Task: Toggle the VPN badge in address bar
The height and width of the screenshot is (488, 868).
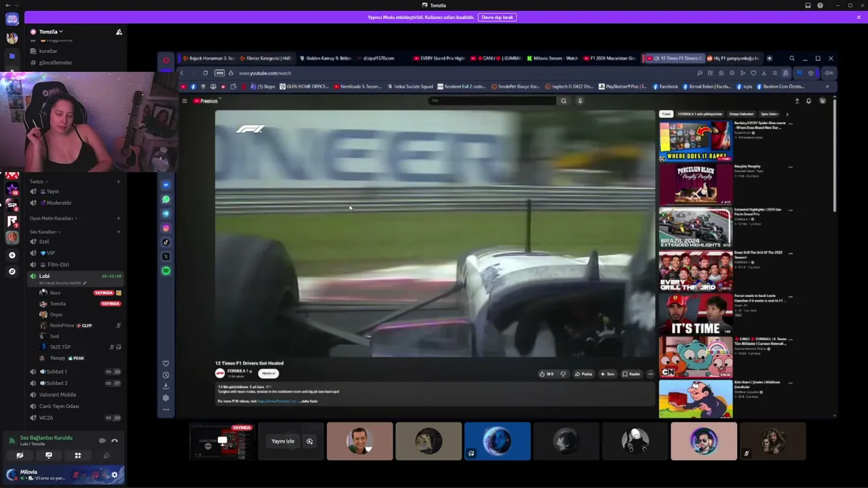Action: (219, 73)
